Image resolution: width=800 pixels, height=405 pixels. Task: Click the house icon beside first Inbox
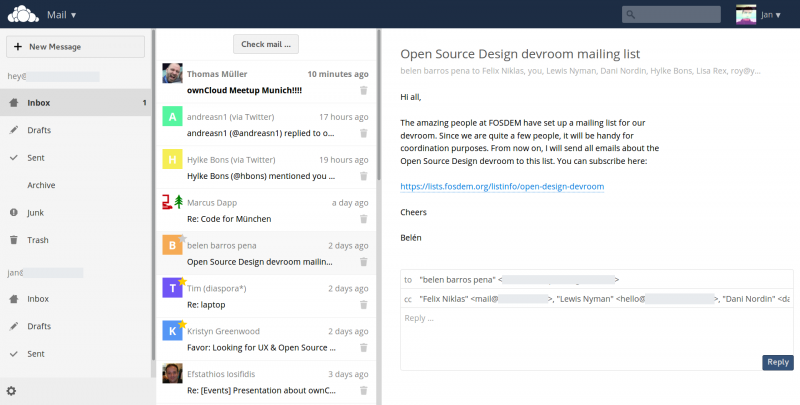coord(14,103)
